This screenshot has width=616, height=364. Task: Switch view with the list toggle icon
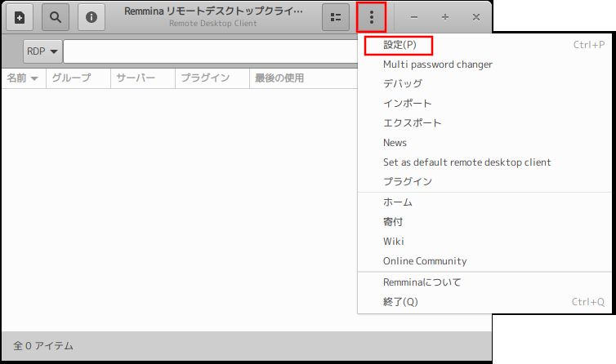tap(336, 16)
